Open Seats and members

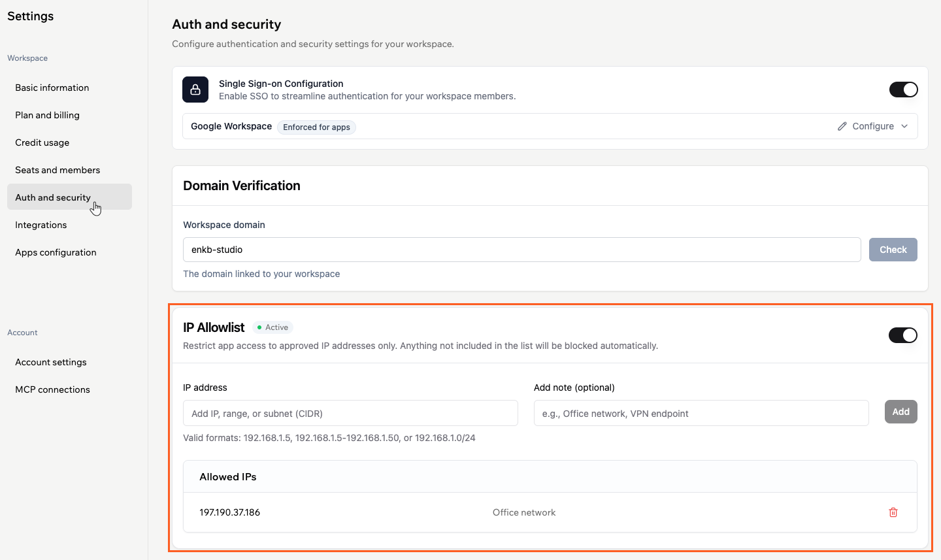pyautogui.click(x=58, y=170)
